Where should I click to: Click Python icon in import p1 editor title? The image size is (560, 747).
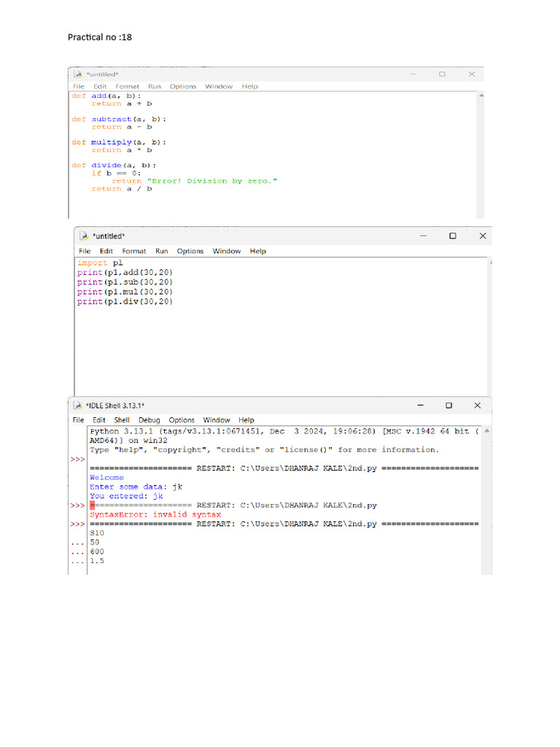(85, 236)
